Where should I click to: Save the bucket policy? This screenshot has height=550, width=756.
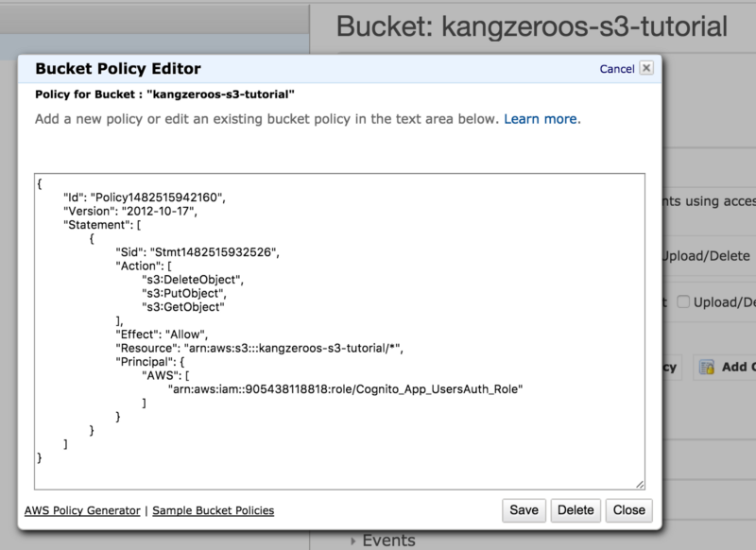[524, 510]
